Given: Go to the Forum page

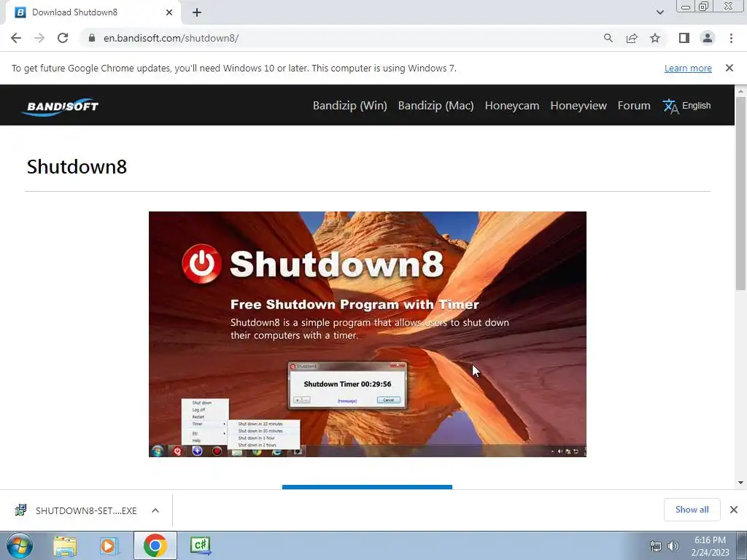Looking at the screenshot, I should click(x=634, y=106).
